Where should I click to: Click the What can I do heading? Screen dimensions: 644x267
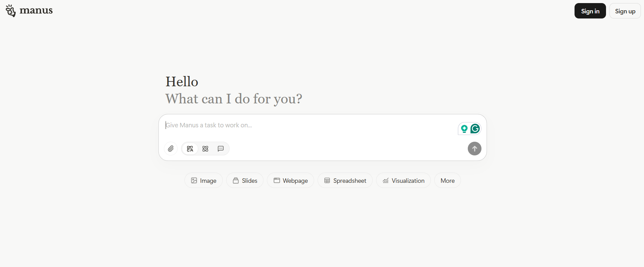click(234, 99)
